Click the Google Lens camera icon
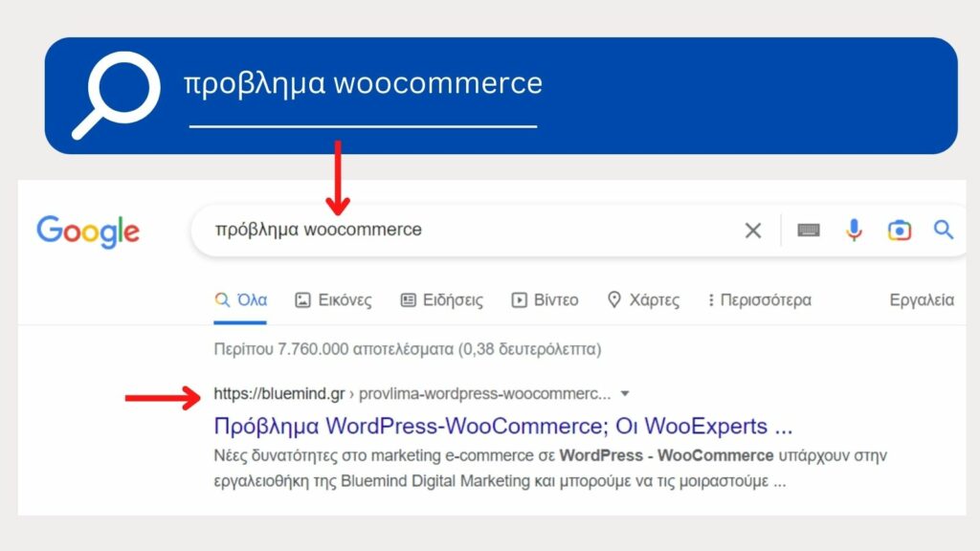Viewport: 980px width, 551px height. (900, 230)
